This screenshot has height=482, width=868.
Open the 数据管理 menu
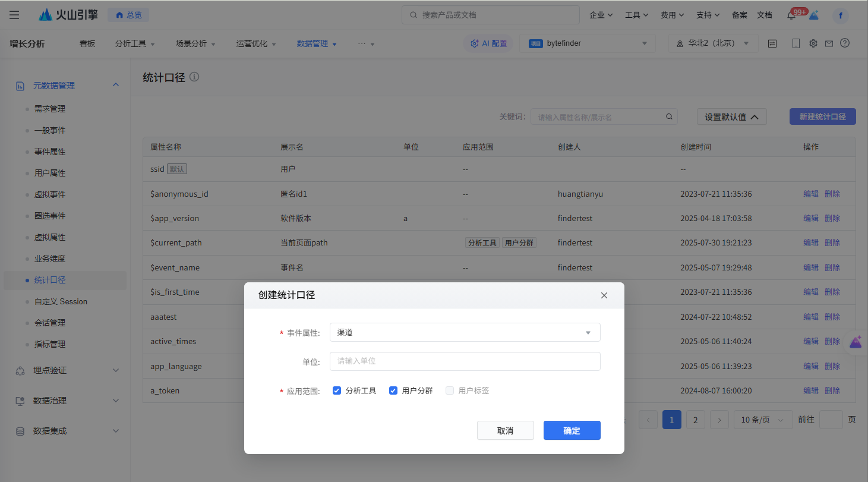(316, 43)
